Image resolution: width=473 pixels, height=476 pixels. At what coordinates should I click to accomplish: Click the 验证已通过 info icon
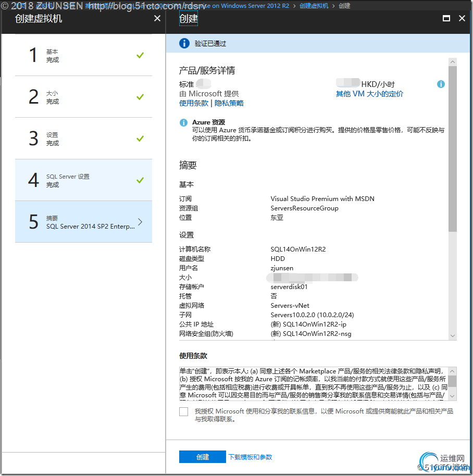tap(184, 43)
